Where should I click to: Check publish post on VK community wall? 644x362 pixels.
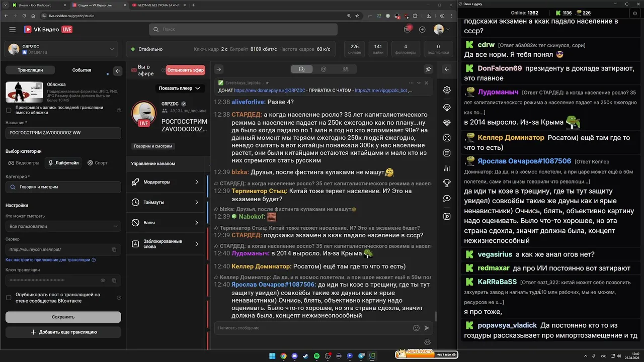click(9, 298)
